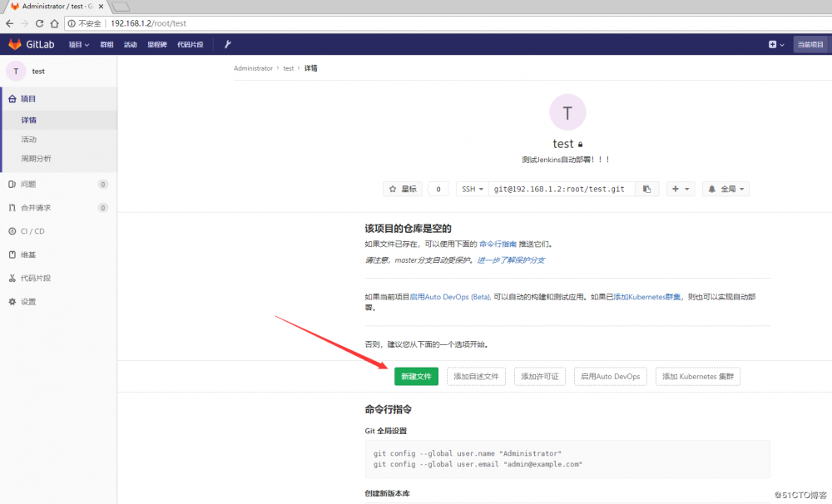Click the 添加自述文件 button
The width and height of the screenshot is (832, 504).
pos(476,376)
